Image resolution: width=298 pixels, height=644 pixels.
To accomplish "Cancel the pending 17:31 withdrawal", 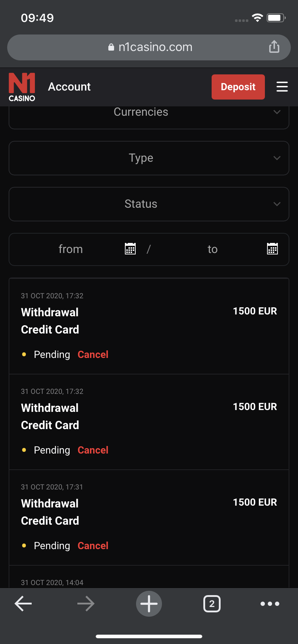I will point(93,546).
